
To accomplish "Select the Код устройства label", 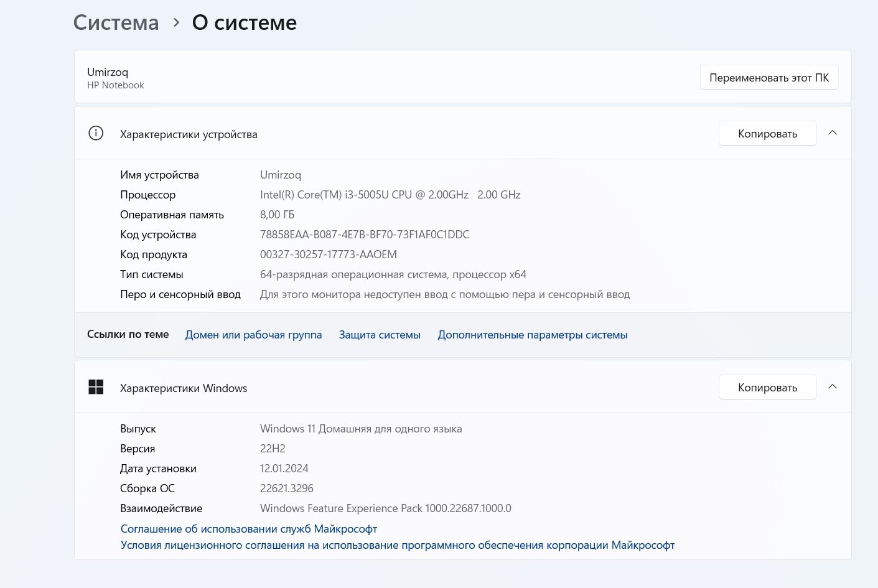I will 158,235.
